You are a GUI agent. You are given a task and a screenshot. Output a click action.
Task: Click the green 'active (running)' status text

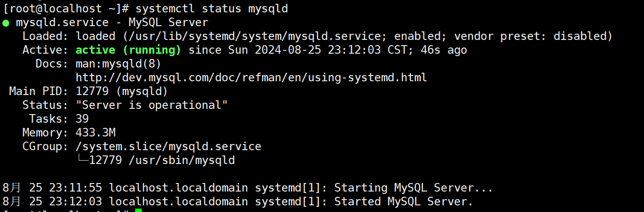(129, 50)
